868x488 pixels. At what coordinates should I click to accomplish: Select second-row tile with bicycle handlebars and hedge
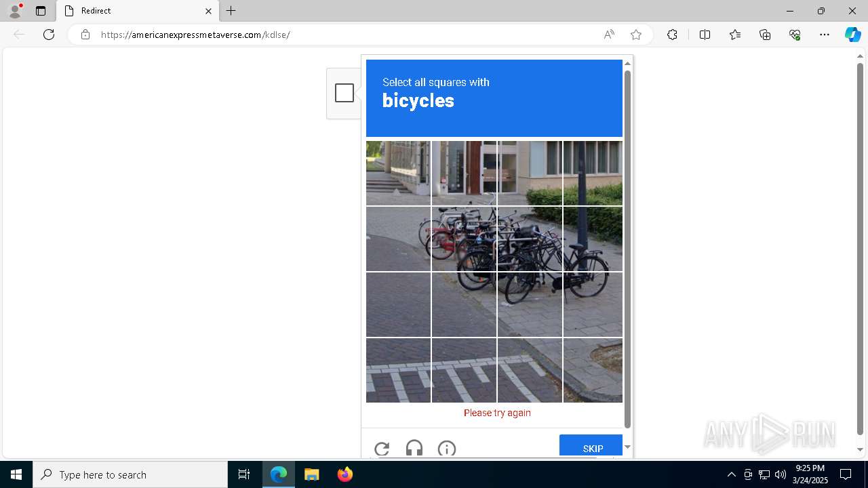530,239
